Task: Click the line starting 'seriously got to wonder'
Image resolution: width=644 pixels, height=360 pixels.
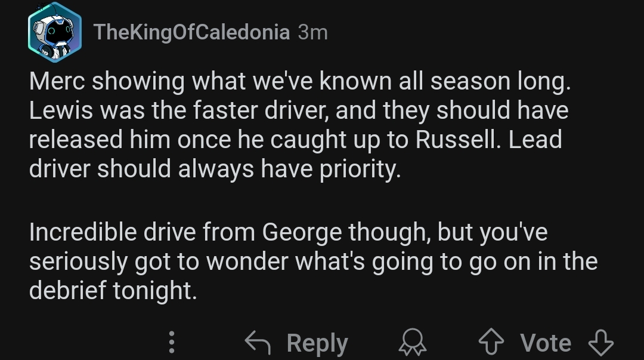Action: [x=314, y=261]
